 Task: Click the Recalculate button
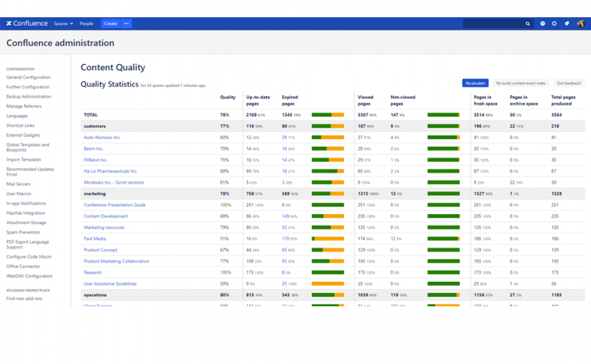(x=475, y=83)
